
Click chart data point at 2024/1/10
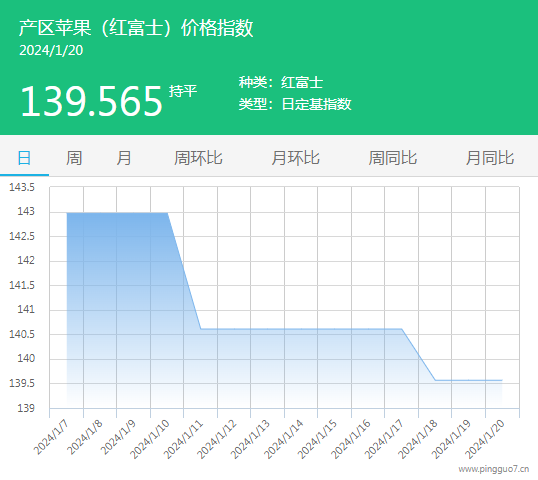click(167, 213)
